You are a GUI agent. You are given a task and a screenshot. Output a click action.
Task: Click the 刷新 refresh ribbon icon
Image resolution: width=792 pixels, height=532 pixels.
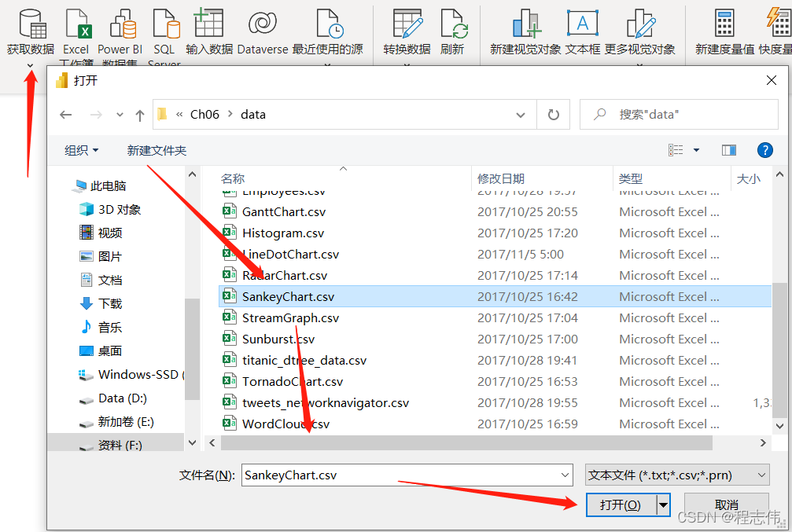[454, 24]
